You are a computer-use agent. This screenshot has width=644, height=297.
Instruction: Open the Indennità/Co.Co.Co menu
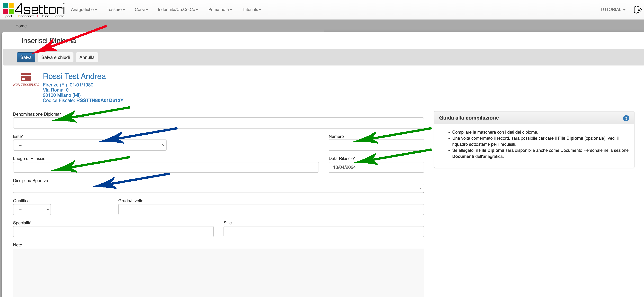click(x=178, y=9)
